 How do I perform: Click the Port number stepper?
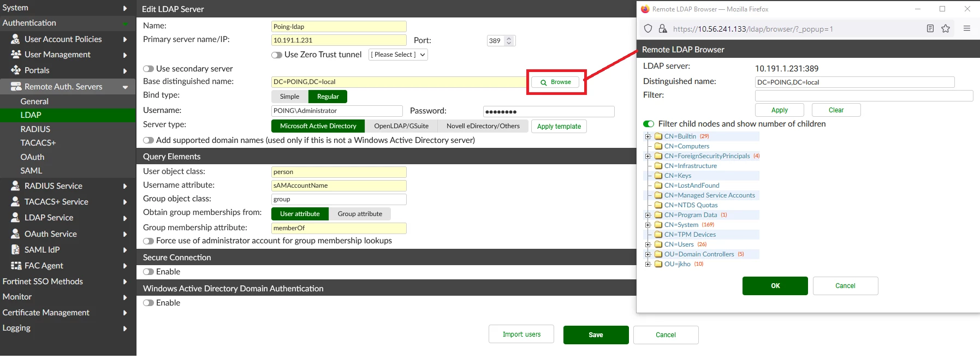(509, 41)
